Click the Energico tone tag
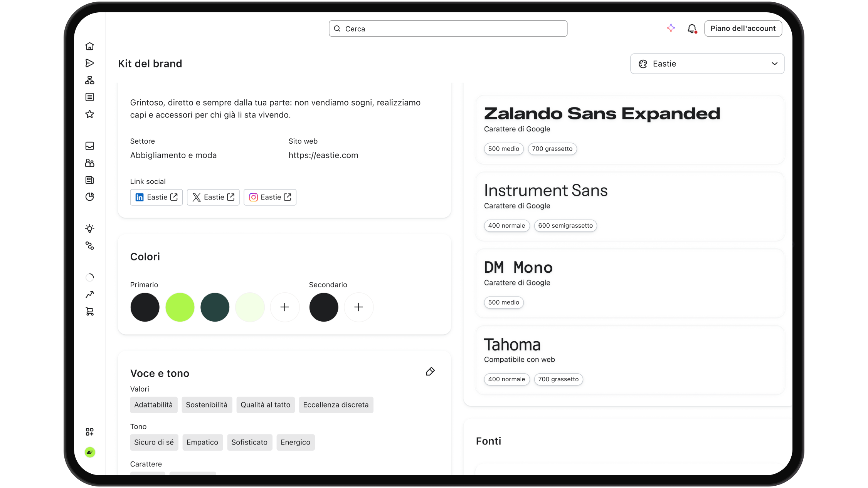 (x=296, y=443)
